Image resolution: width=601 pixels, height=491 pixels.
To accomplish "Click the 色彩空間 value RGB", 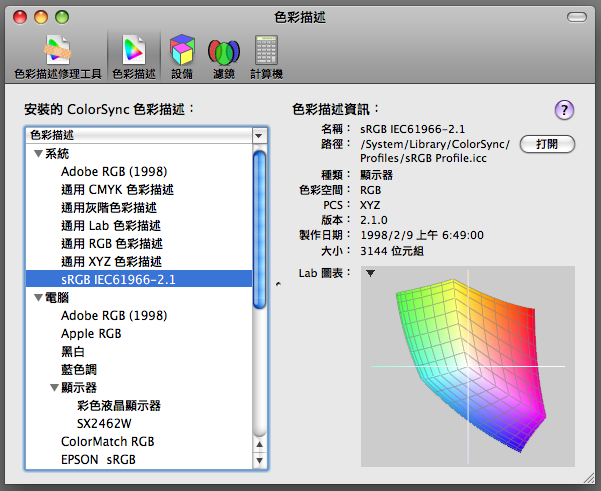I will 371,190.
